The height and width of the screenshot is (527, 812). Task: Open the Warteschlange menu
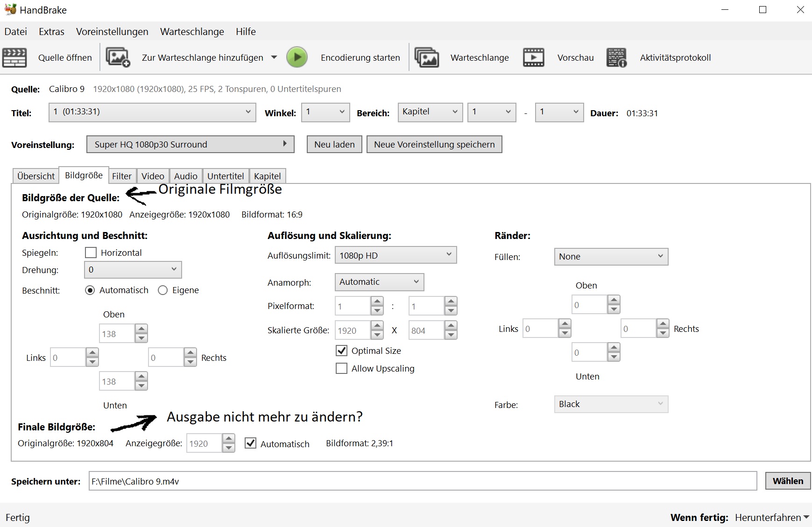click(x=192, y=32)
